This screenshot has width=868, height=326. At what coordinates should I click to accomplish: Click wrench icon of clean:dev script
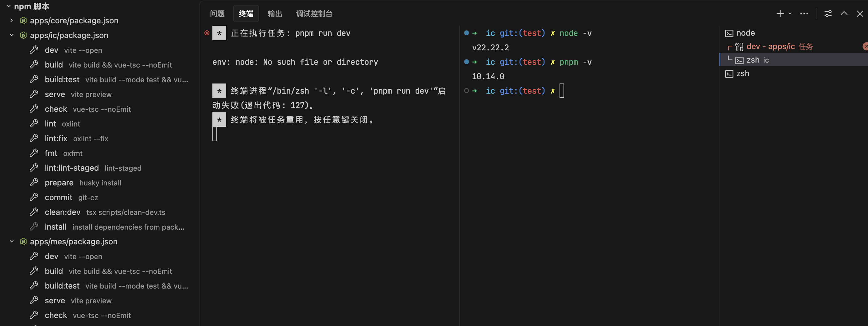(34, 212)
